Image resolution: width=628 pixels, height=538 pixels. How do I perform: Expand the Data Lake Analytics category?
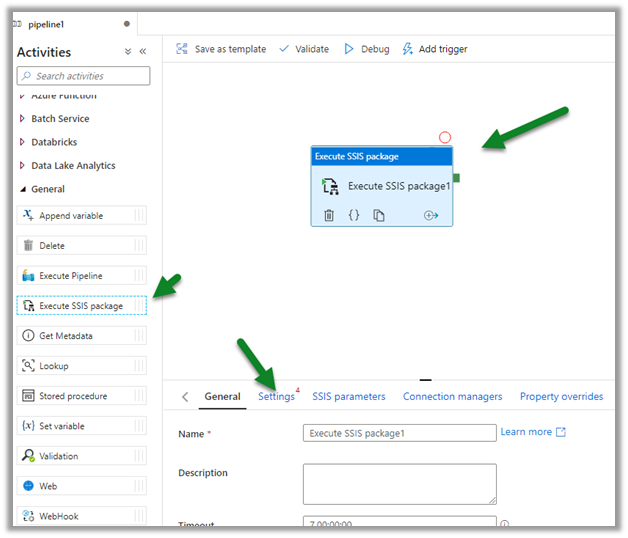pyautogui.click(x=72, y=166)
